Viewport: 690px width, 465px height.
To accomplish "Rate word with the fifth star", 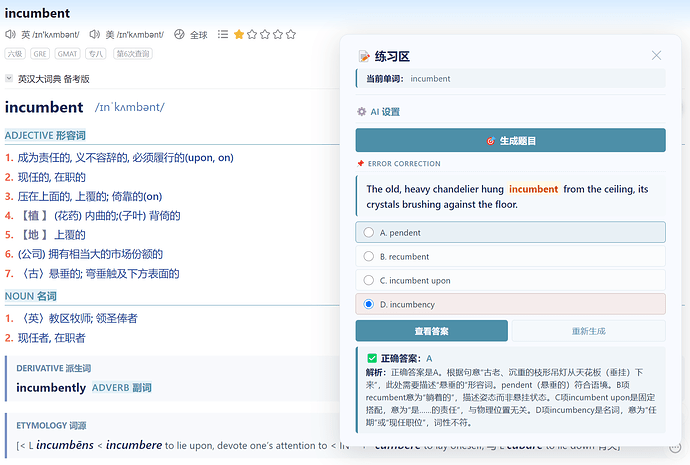I will [x=291, y=34].
